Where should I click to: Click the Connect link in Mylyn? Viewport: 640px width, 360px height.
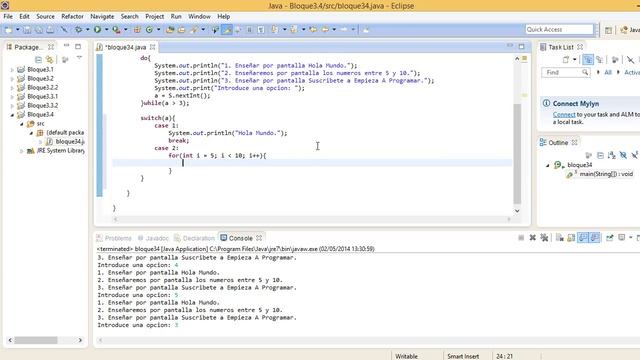[564, 115]
